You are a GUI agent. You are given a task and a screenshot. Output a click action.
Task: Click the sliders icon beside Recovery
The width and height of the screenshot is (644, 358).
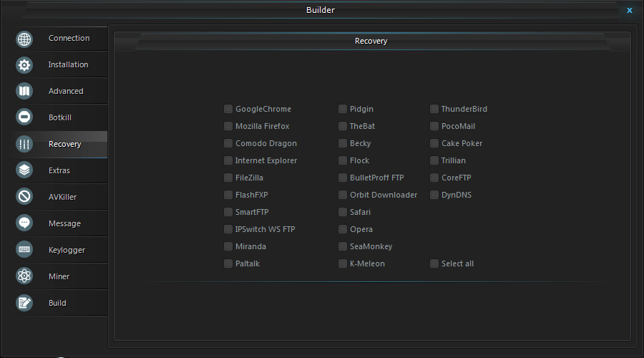pyautogui.click(x=24, y=144)
